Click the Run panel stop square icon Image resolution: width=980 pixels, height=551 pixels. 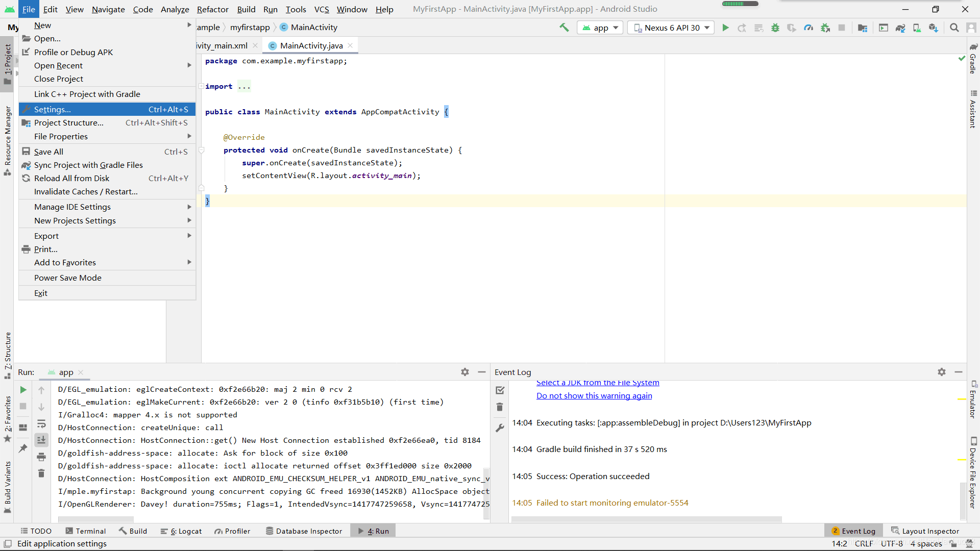[23, 407]
